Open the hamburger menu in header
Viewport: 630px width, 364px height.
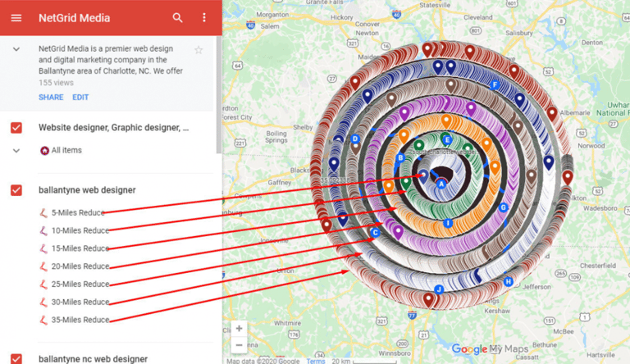pyautogui.click(x=16, y=18)
